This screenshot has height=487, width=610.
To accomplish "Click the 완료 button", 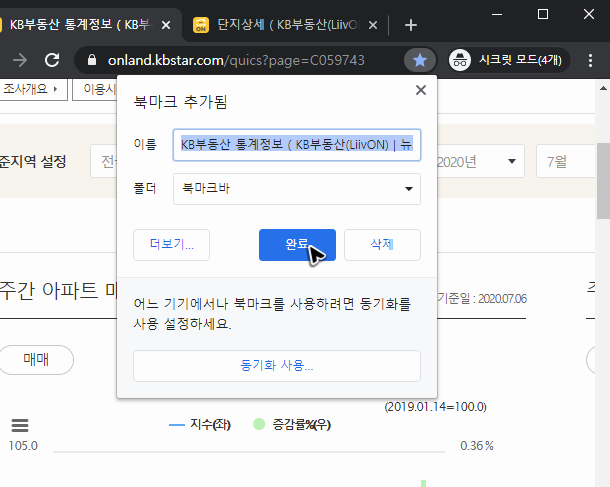I will [x=297, y=245].
